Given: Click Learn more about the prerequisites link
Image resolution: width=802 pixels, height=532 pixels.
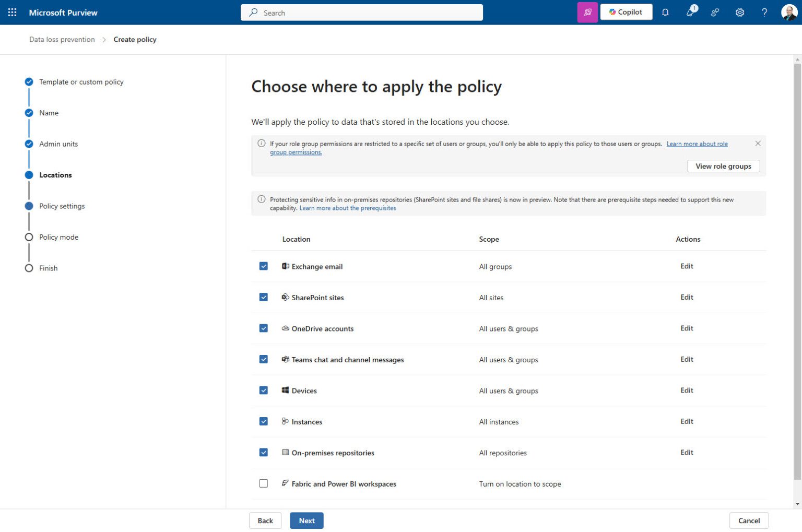Looking at the screenshot, I should pos(347,208).
